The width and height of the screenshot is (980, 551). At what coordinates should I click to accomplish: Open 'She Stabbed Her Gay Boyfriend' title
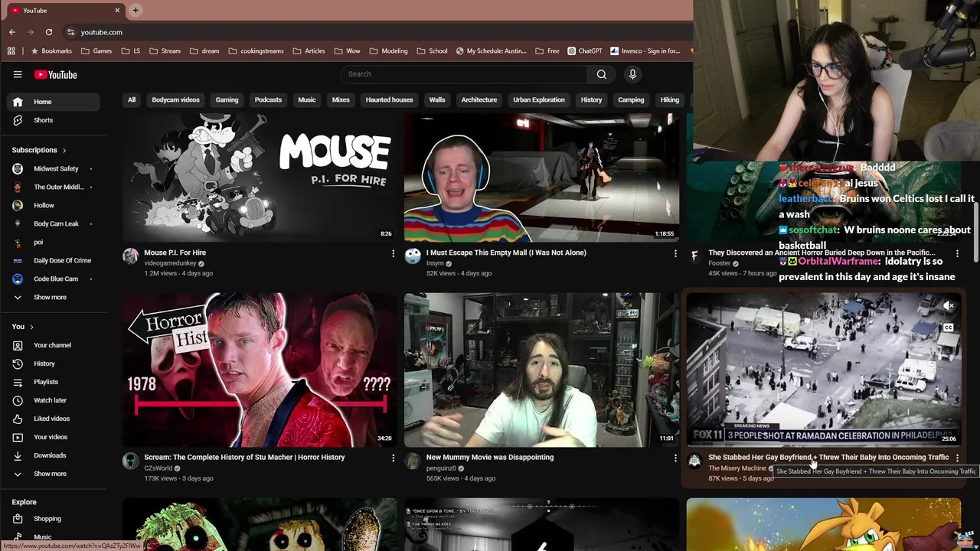click(828, 458)
